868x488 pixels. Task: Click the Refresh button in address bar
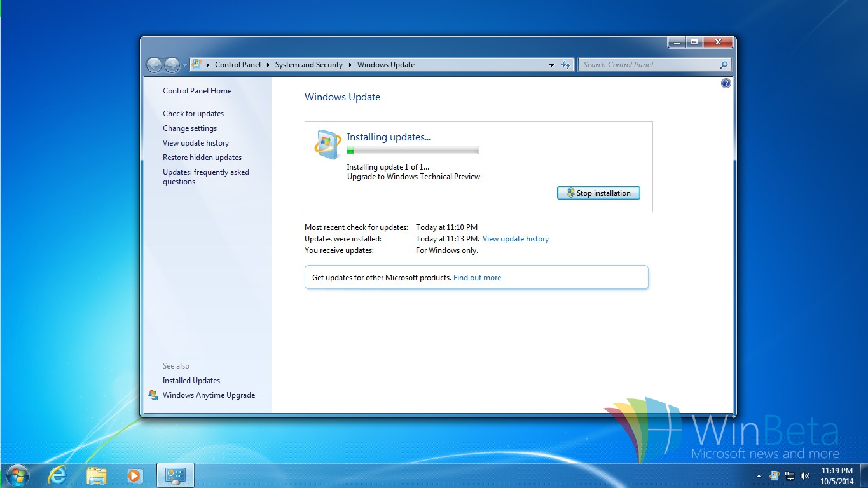(566, 65)
